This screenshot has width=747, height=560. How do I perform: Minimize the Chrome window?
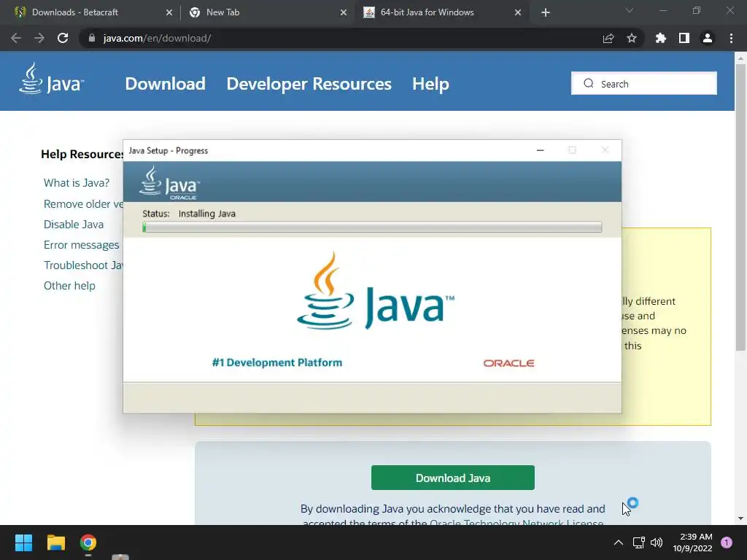tap(662, 10)
